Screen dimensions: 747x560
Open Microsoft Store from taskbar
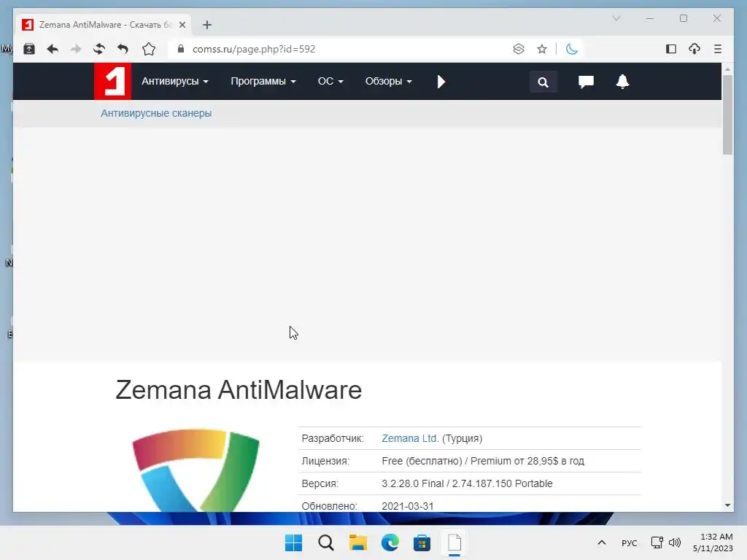(422, 542)
